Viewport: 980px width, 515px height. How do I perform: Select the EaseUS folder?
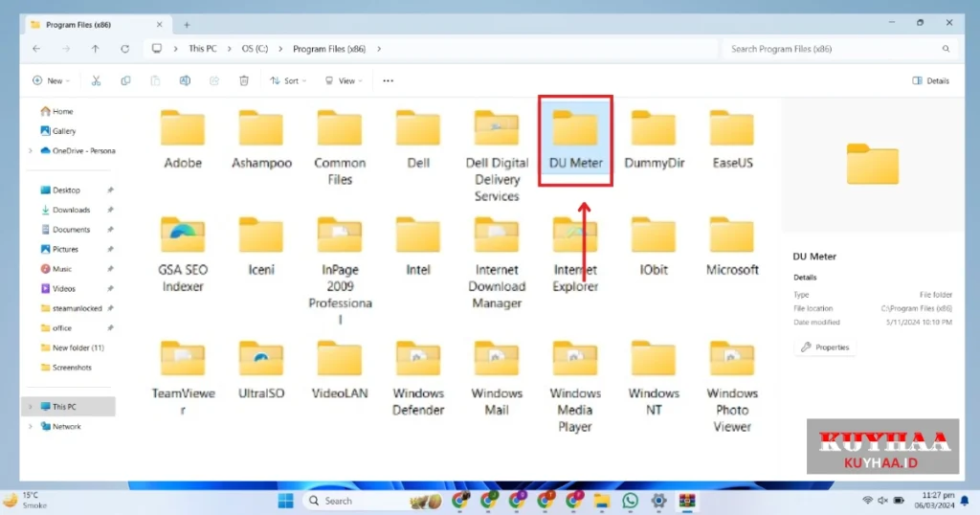(x=732, y=140)
